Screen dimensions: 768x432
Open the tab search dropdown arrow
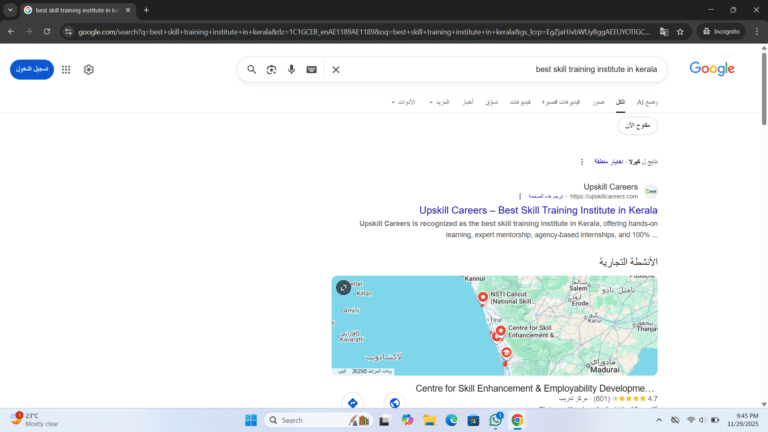pos(10,10)
